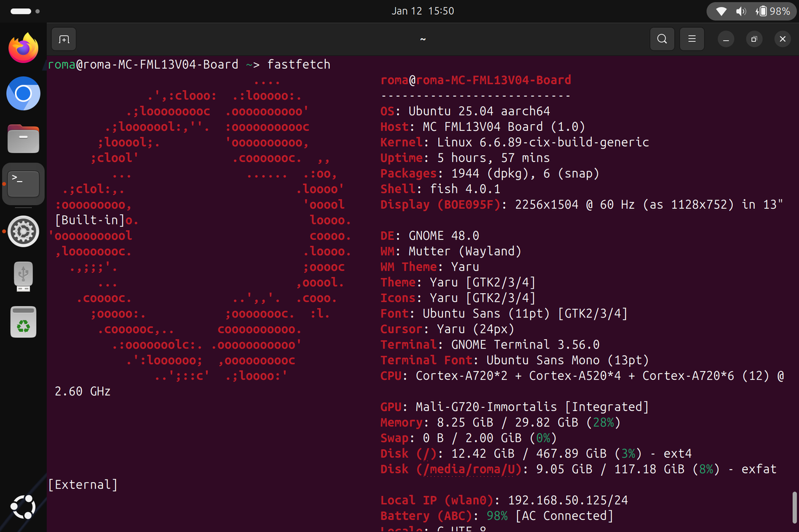The height and width of the screenshot is (532, 799).
Task: Click the terminal title "~"
Action: pos(423,39)
